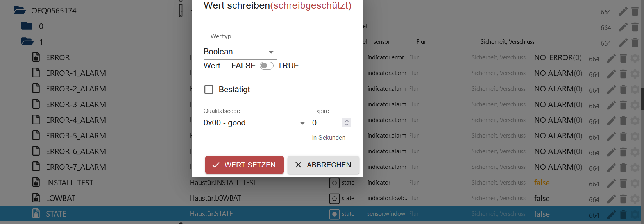This screenshot has width=644, height=224.
Task: Open custom settings gear for ERROR-5_ALARM row
Action: click(x=635, y=136)
